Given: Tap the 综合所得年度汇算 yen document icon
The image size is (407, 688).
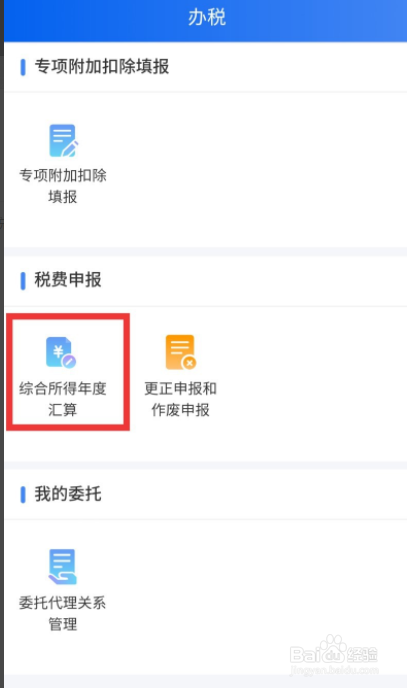Looking at the screenshot, I should 61,352.
